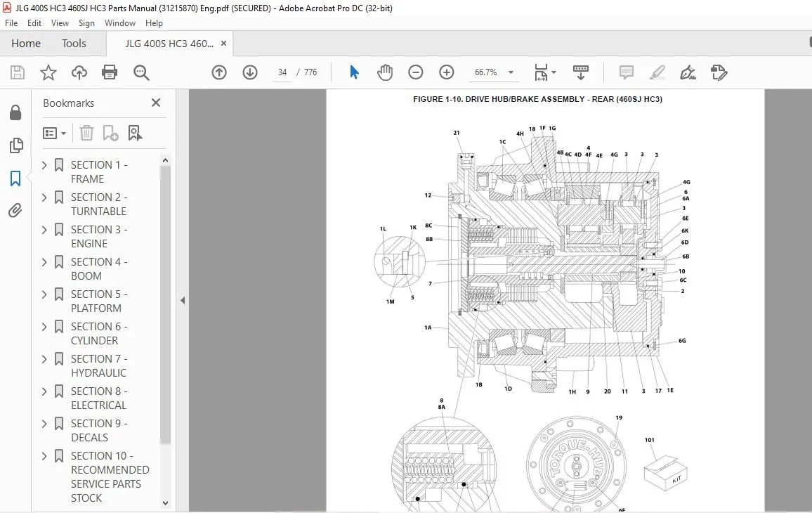Switch to the Home tab
This screenshot has width=812, height=513.
(26, 44)
